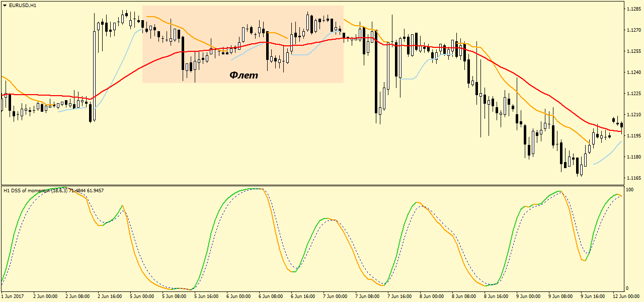Click the 8 Jun 16:00 time label
This screenshot has height=302, width=644.
point(496,296)
